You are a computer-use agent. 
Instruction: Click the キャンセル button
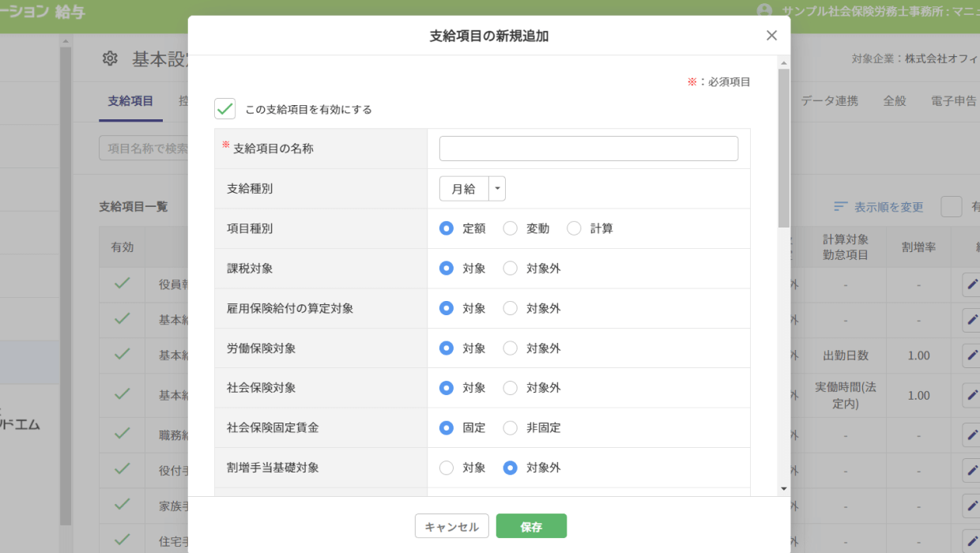451,526
